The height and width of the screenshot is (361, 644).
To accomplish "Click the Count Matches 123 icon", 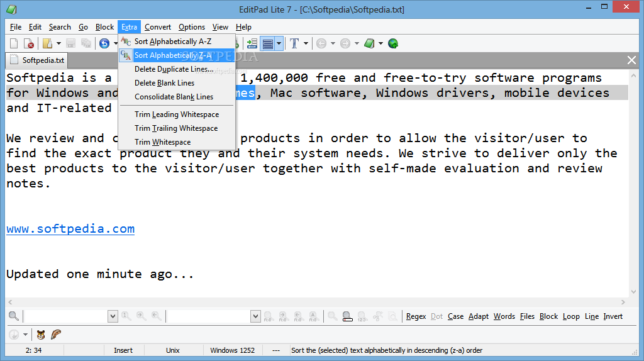I will click(x=362, y=316).
